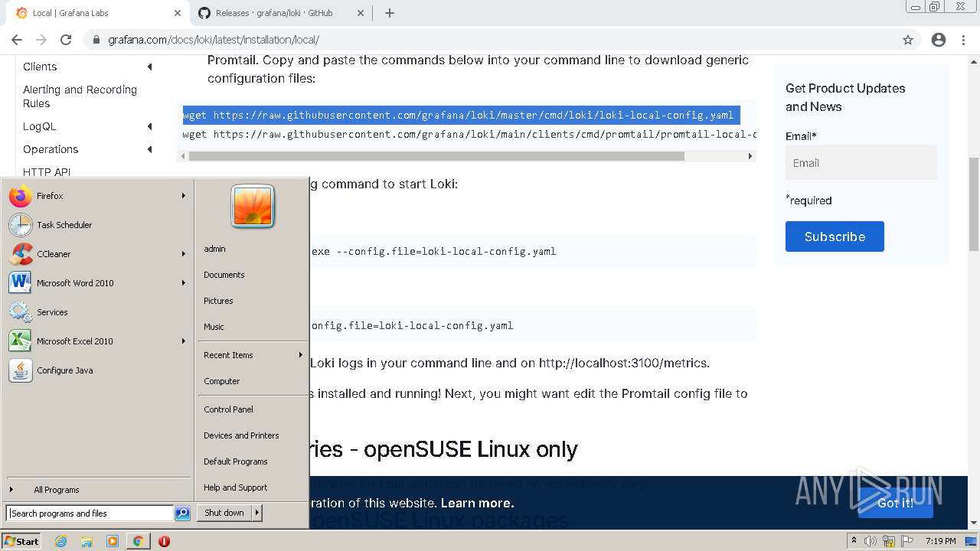The width and height of the screenshot is (980, 551).
Task: Open Windows Explorer from the taskbar
Action: pyautogui.click(x=87, y=541)
